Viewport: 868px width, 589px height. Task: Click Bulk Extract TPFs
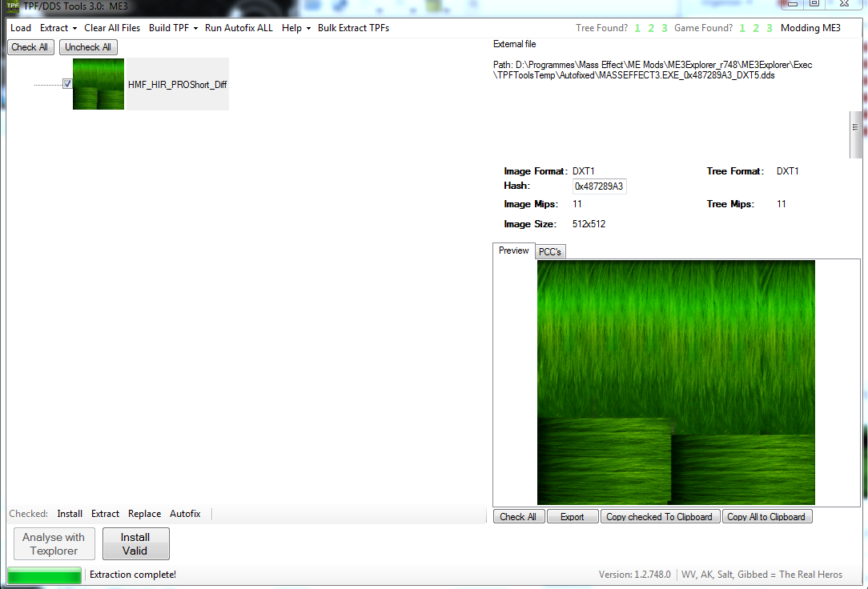pos(353,28)
